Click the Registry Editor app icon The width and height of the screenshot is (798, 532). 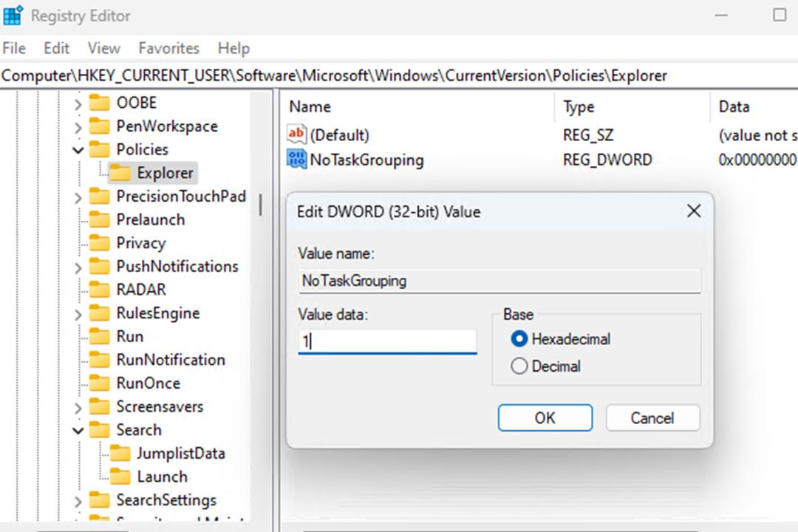pos(13,15)
